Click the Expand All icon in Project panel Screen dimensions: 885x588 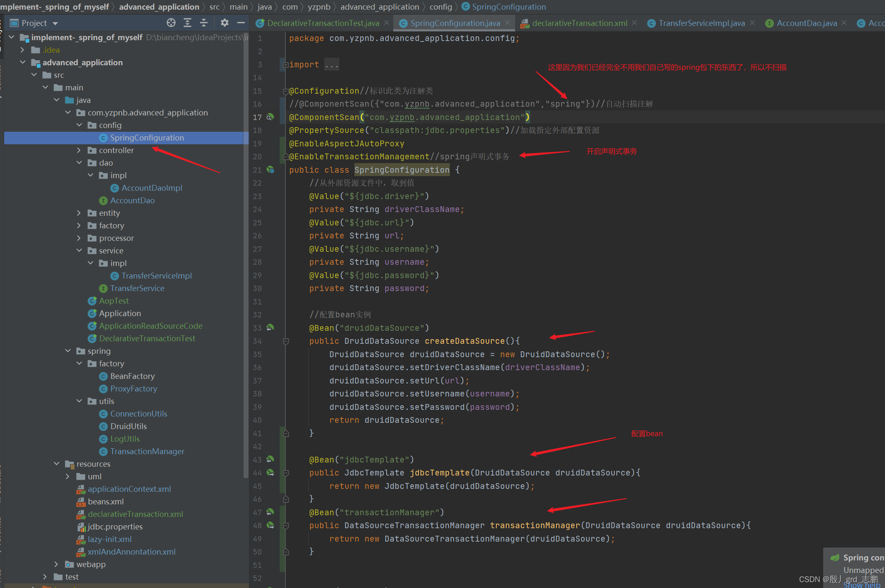tap(187, 23)
